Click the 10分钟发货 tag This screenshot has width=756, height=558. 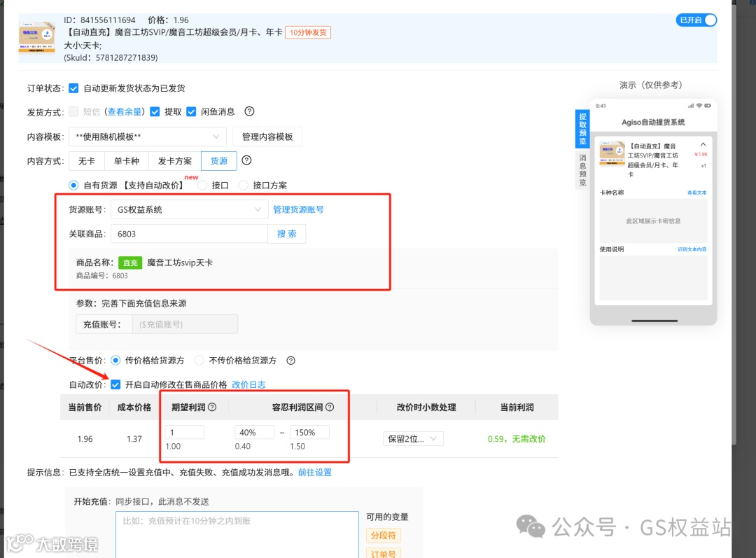coord(308,32)
